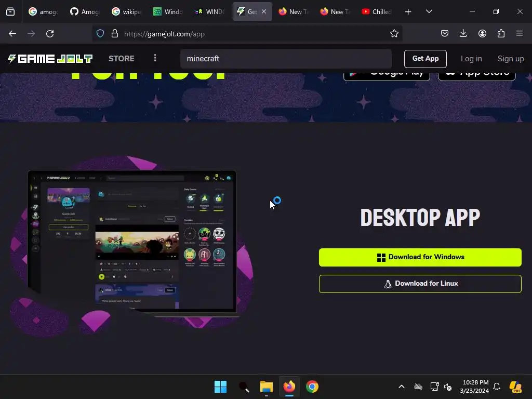Open the notification bell
This screenshot has height=399, width=532.
click(x=497, y=387)
